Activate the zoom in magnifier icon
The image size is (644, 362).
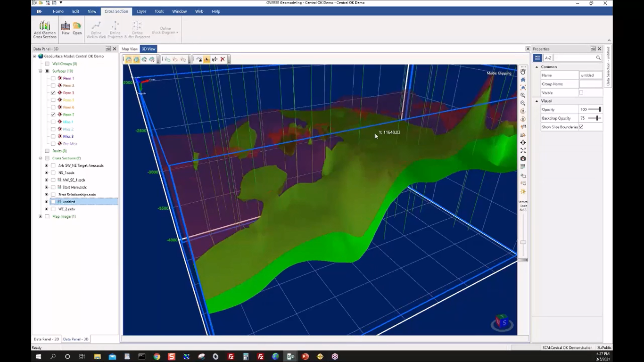pyautogui.click(x=523, y=96)
